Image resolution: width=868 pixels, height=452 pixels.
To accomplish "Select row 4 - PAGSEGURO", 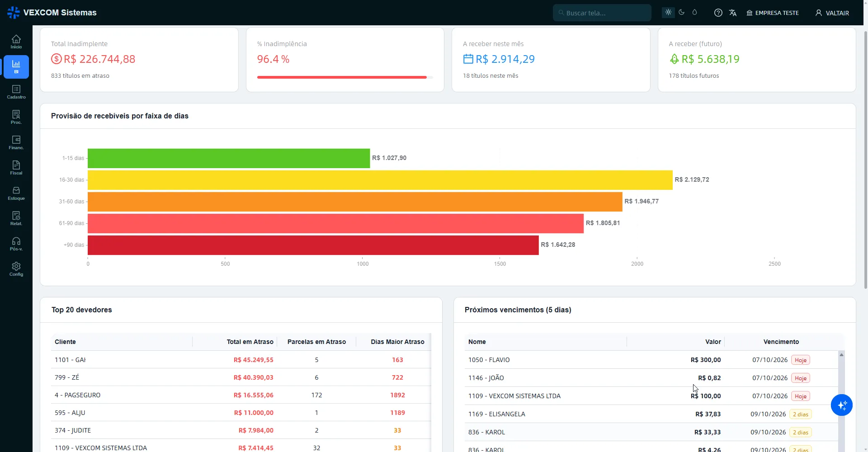I will tap(241, 395).
